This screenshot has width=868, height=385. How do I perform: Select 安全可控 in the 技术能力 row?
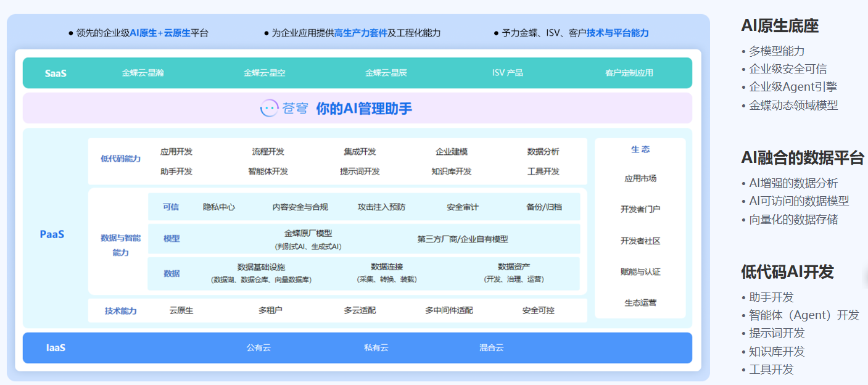tap(538, 310)
